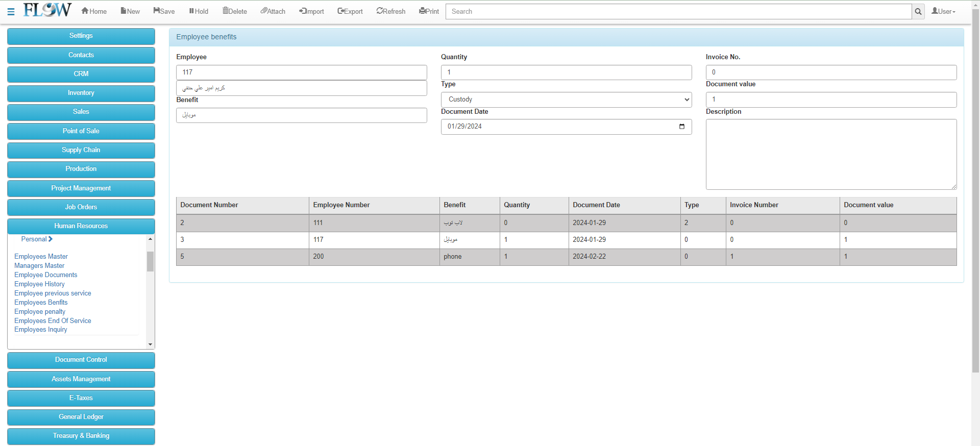This screenshot has height=446, width=980.
Task: Click the Refresh toolbar icon
Action: 379,11
